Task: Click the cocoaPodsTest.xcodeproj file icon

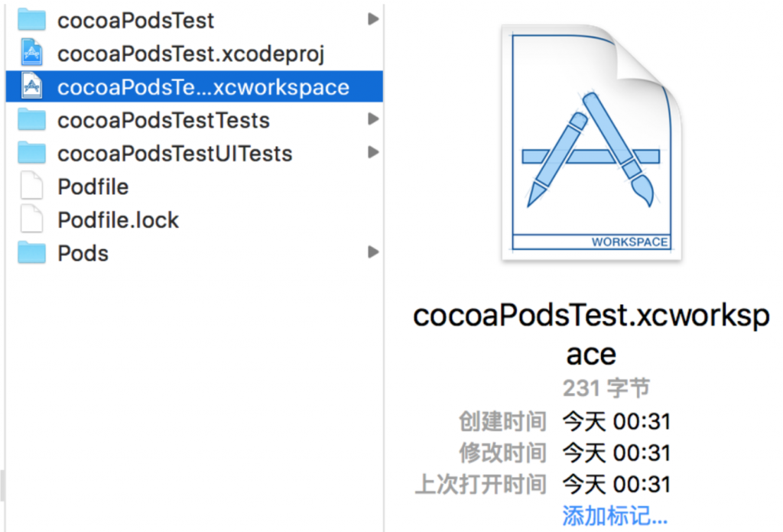Action: coord(32,53)
